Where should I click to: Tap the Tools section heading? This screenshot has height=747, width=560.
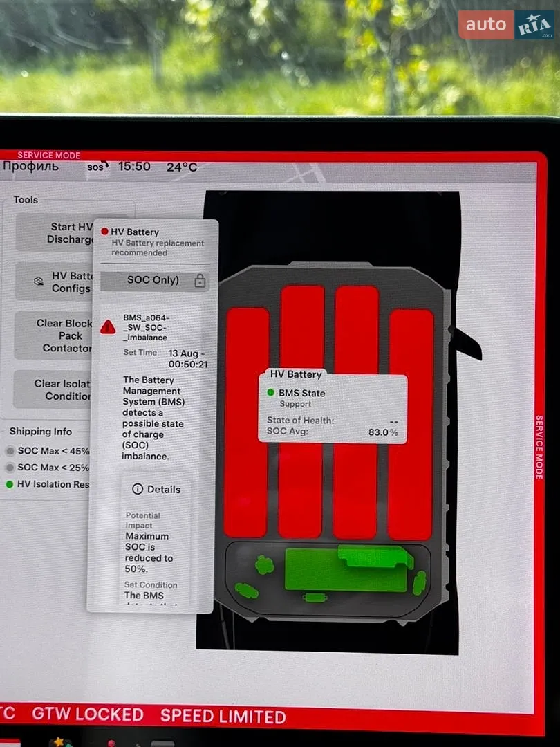click(x=26, y=200)
